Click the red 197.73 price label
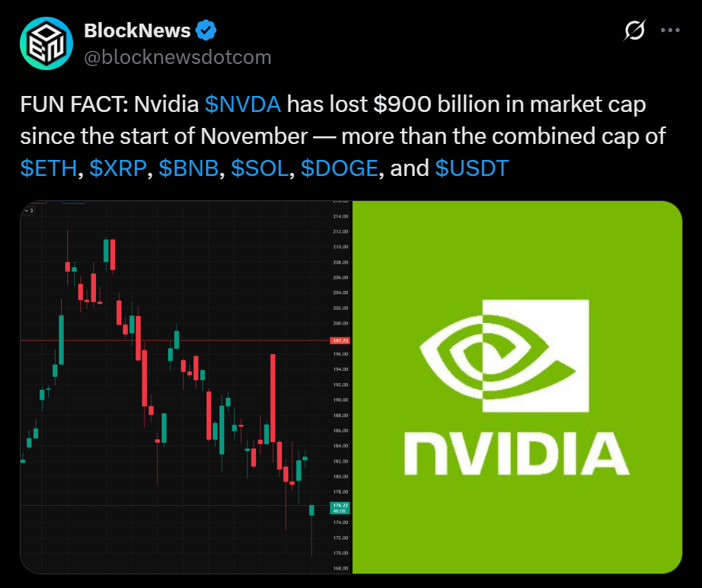Image resolution: width=702 pixels, height=588 pixels. (x=340, y=340)
